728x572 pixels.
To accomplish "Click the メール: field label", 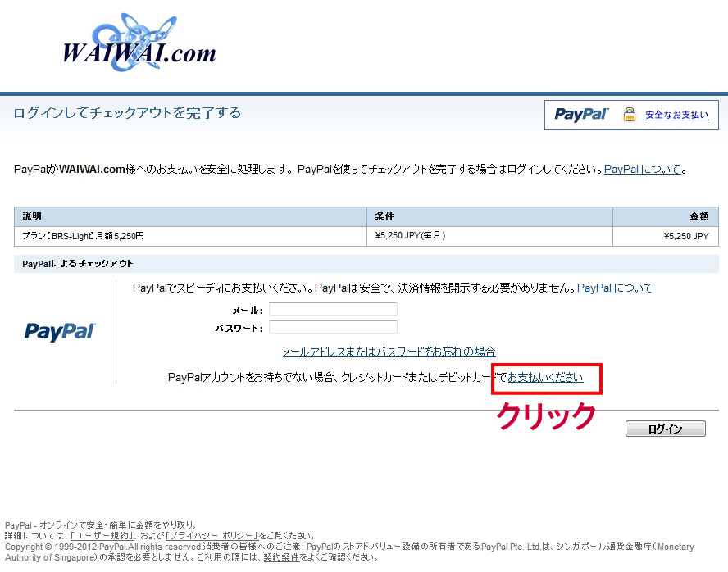I will [x=248, y=311].
